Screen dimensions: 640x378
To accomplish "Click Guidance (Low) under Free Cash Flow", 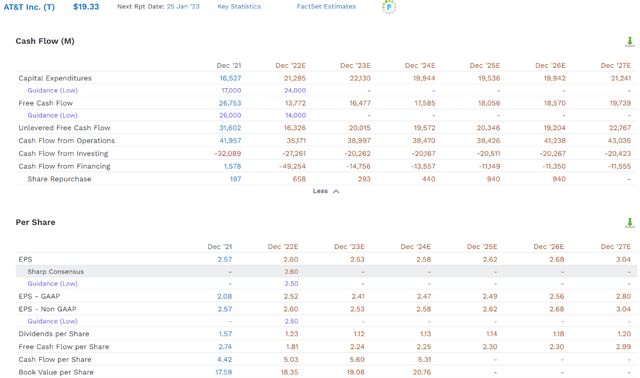I will (x=53, y=115).
